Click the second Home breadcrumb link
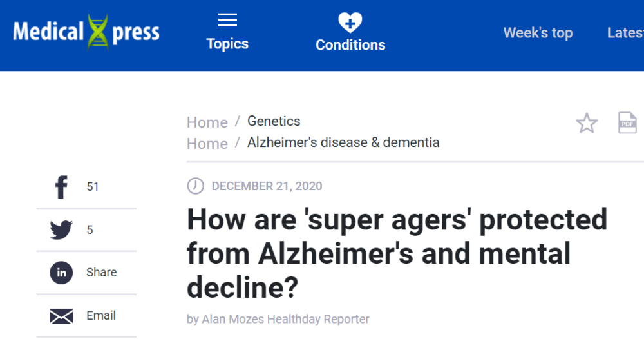644x339 pixels. click(207, 143)
